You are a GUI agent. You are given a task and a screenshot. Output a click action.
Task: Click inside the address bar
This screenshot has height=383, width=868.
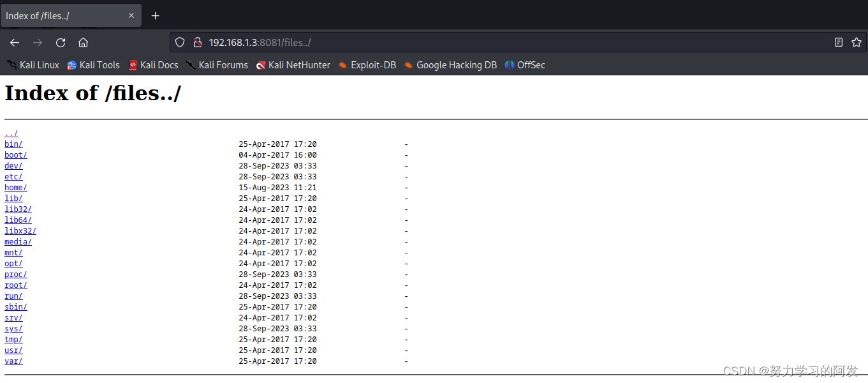click(383, 42)
